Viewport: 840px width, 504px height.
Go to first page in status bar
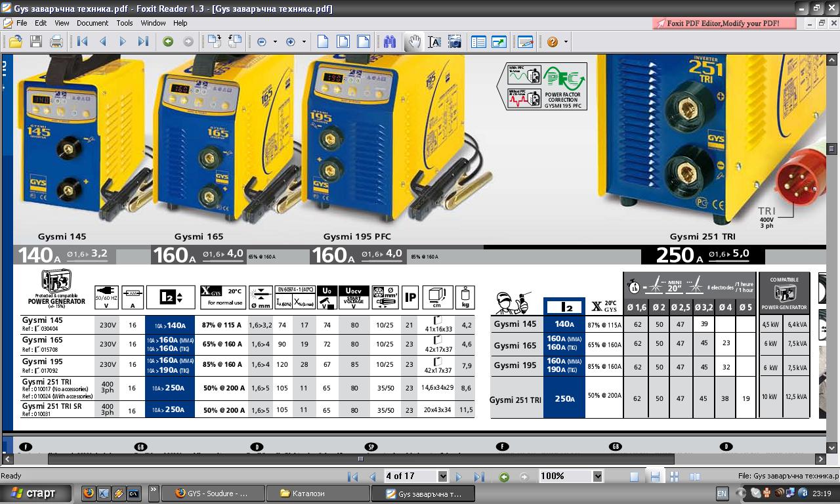352,477
